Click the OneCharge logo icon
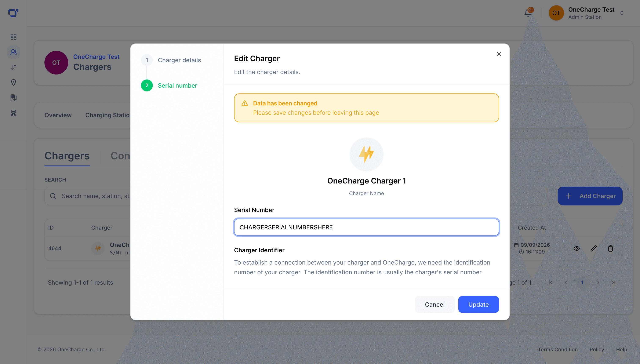640x364 pixels. (13, 13)
